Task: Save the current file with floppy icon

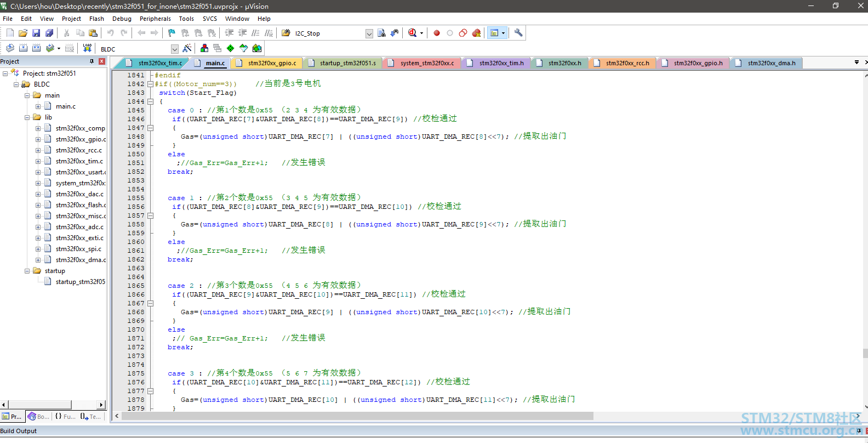Action: pyautogui.click(x=36, y=33)
